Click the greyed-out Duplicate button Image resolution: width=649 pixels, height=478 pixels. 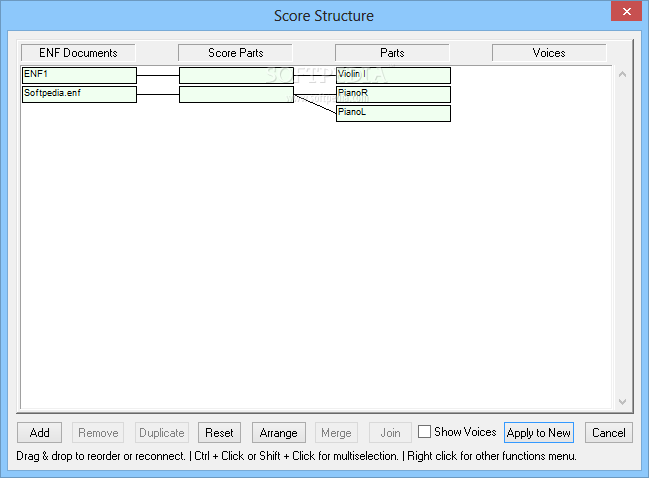pyautogui.click(x=162, y=432)
